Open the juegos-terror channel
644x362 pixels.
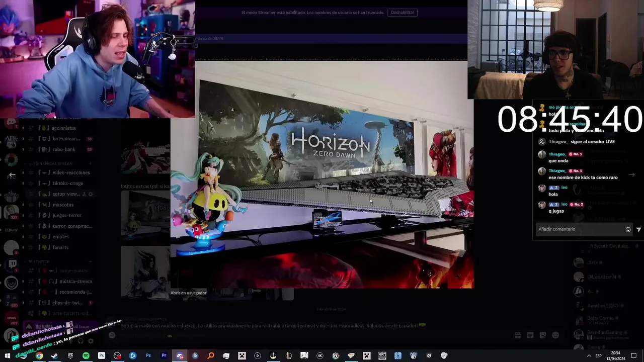point(59,215)
